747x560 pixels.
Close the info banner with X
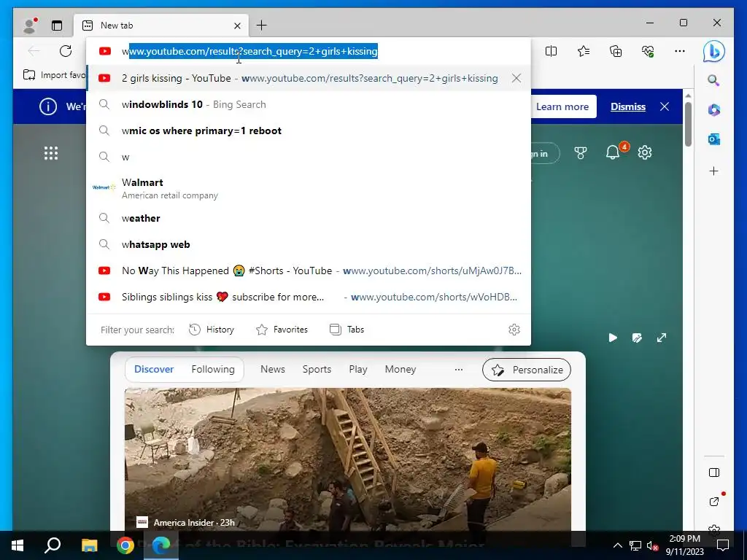(665, 106)
